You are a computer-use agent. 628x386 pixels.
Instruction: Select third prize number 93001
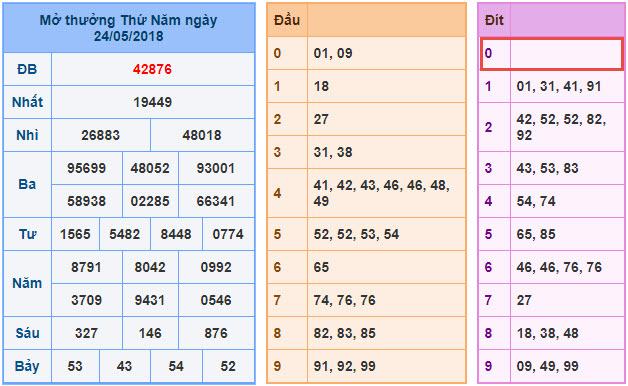[216, 168]
